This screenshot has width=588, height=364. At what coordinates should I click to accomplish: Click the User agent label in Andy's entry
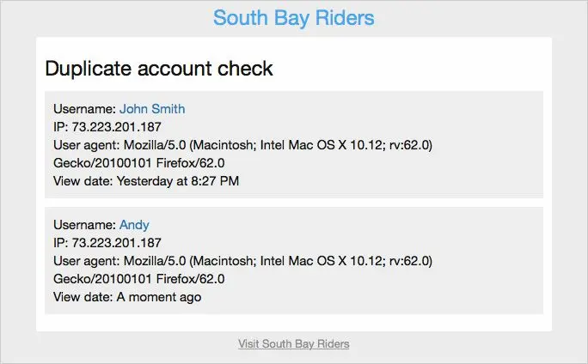tap(86, 261)
